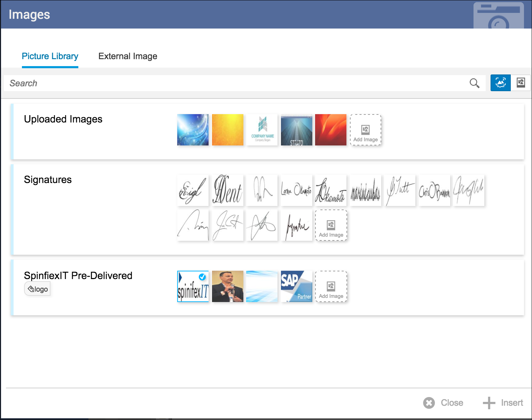The height and width of the screenshot is (420, 532).
Task: Switch to the single image view
Action: (521, 83)
